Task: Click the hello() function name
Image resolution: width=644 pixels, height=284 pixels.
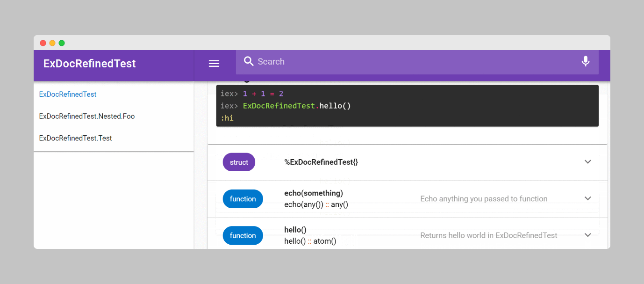Action: [x=295, y=229]
